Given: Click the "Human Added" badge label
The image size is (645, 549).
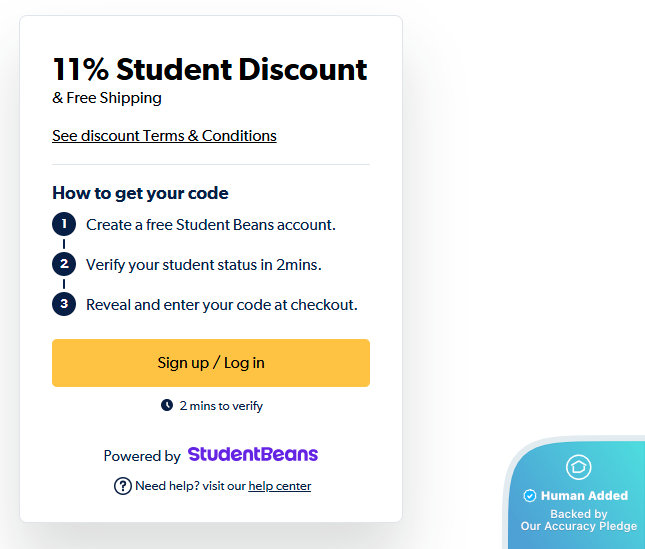Looking at the screenshot, I should (x=584, y=496).
